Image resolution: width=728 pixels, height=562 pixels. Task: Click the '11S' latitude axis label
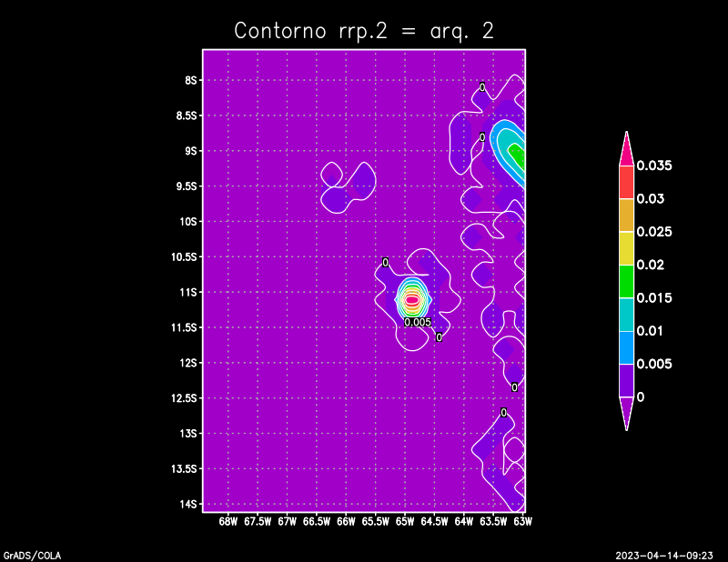point(188,292)
